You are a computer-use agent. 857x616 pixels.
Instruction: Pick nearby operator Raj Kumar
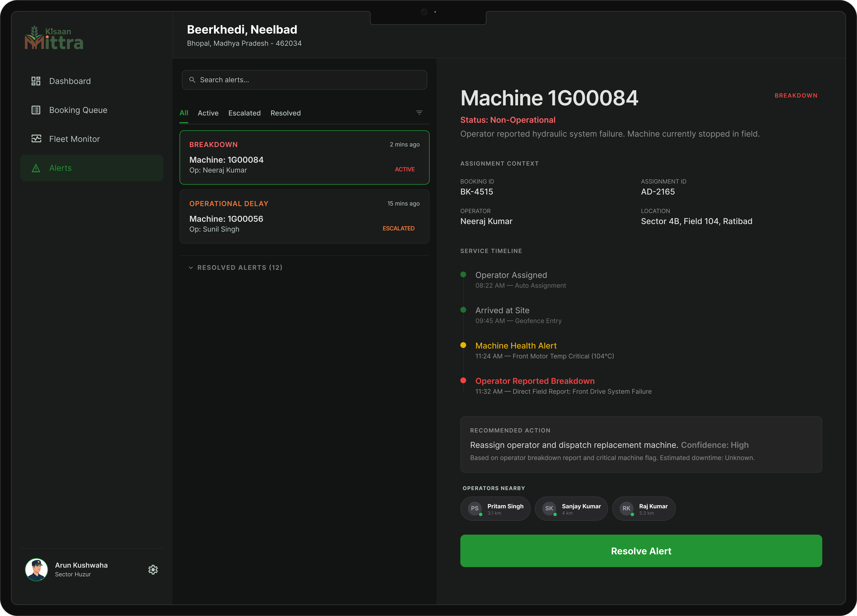(644, 509)
